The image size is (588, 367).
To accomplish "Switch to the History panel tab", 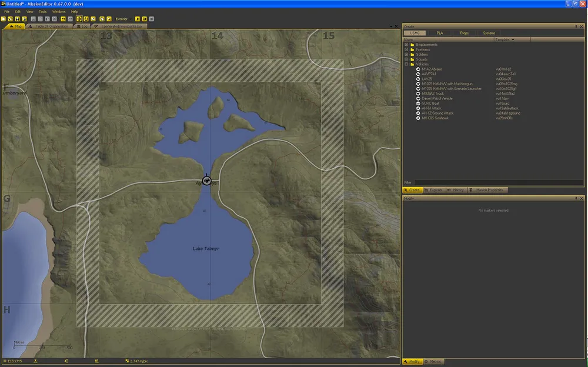I will click(x=456, y=190).
